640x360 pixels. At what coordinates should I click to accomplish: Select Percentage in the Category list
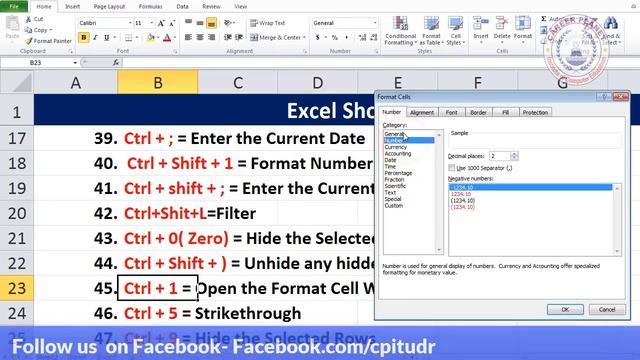click(x=398, y=173)
